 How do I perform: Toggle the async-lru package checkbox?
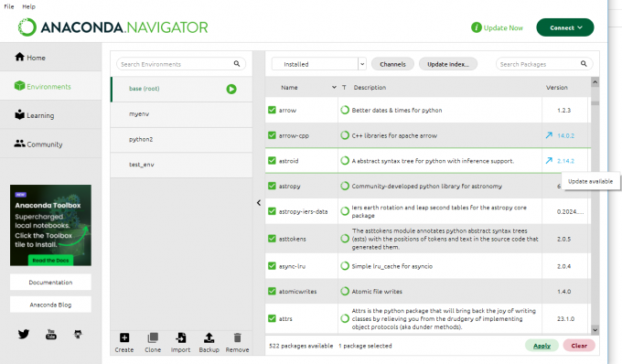(x=272, y=266)
